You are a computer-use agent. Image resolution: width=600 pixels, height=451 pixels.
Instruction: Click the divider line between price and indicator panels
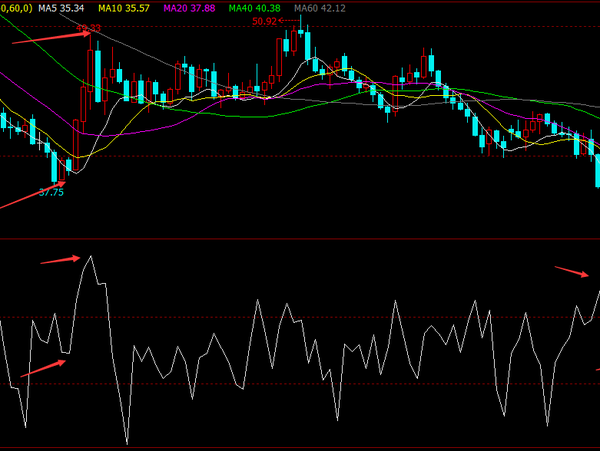(x=300, y=239)
